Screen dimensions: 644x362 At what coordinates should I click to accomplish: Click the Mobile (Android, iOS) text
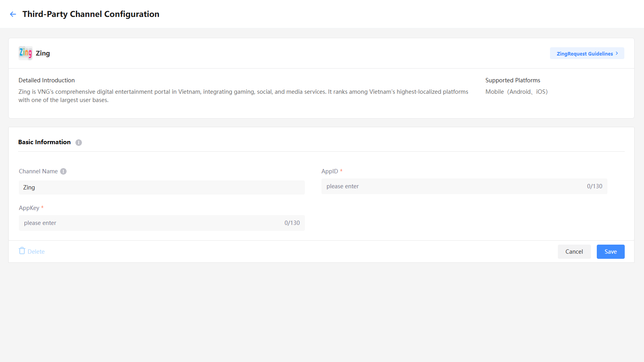tap(517, 92)
